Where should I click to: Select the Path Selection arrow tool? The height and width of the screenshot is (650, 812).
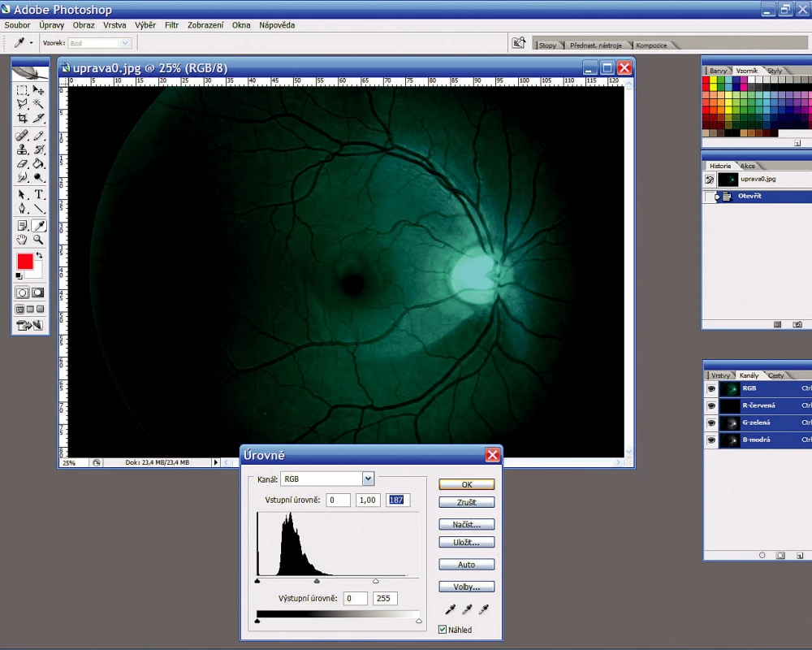[22, 195]
